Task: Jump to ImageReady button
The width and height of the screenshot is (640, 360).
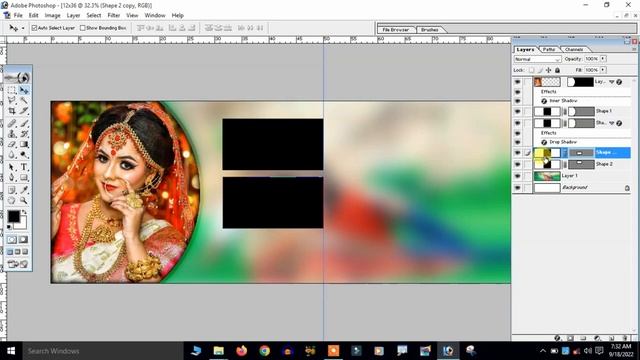Action: (x=18, y=264)
